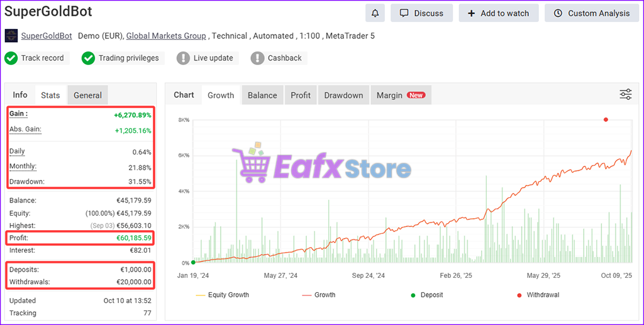The width and height of the screenshot is (644, 325).
Task: Toggle Withdrawal legend marker
Action: pos(538,295)
